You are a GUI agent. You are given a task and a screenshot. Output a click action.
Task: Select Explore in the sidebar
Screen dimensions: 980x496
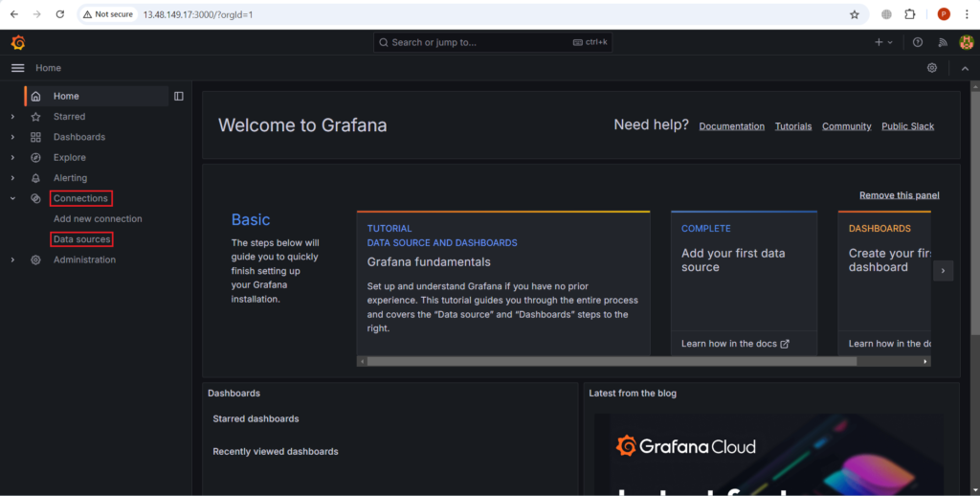69,158
